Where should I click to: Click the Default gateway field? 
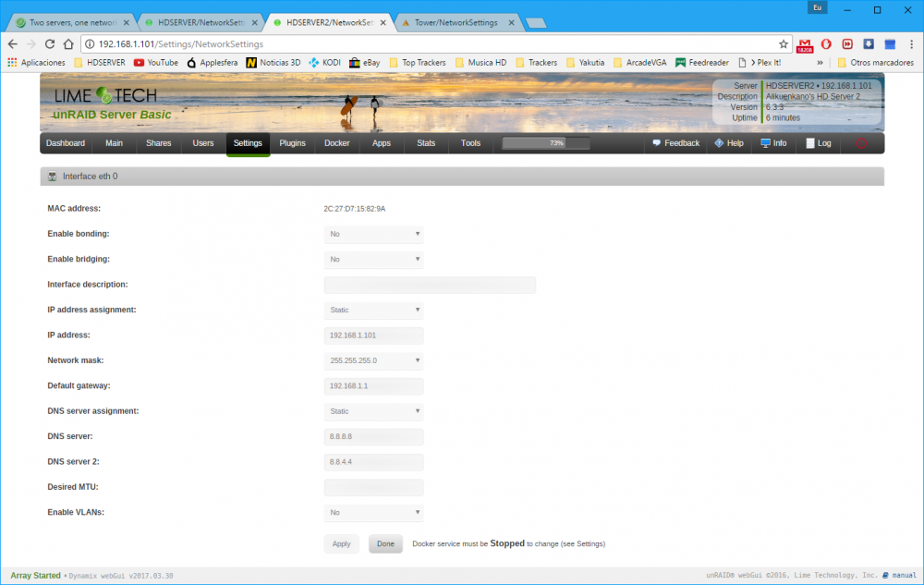[x=373, y=386]
